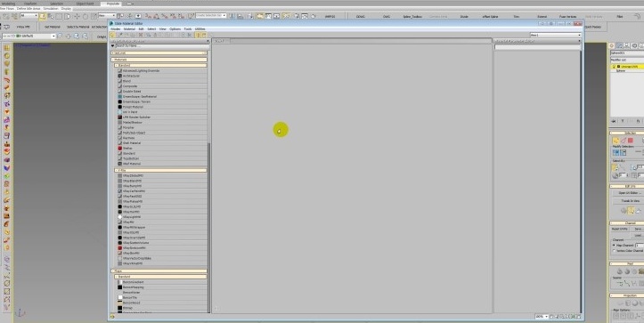Select the Advanced Lighting Override material
This screenshot has width=644, height=323.
pos(162,70)
